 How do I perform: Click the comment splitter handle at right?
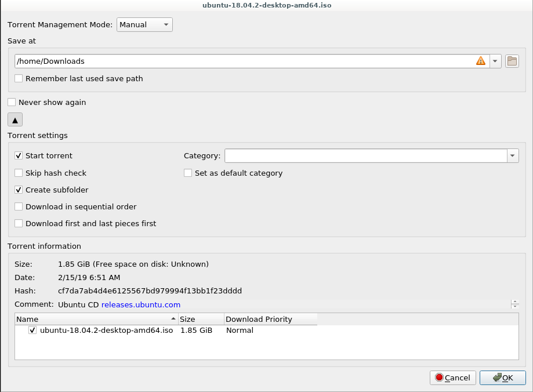point(515,304)
